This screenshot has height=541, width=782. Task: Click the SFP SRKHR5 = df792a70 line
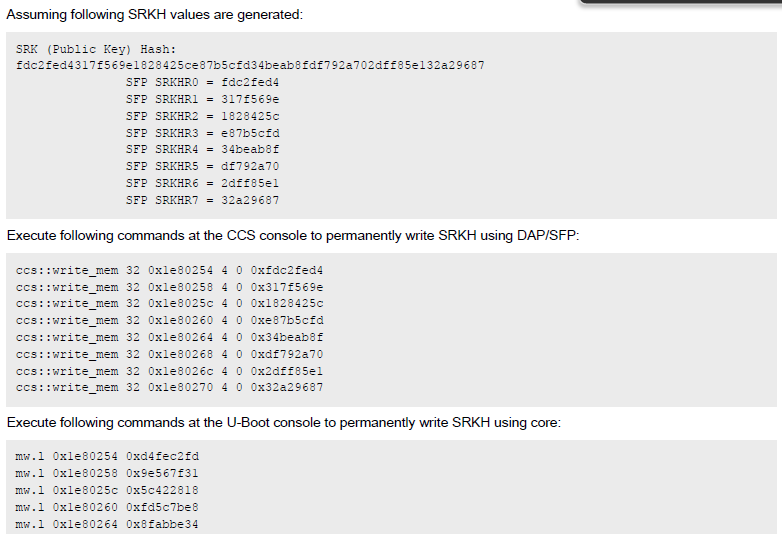pyautogui.click(x=202, y=166)
